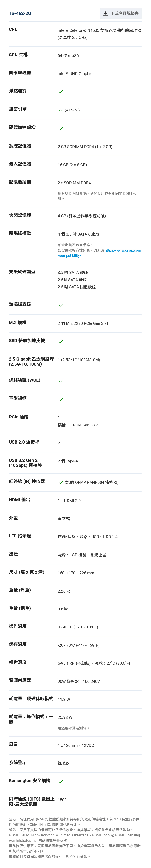The height and width of the screenshot is (868, 151).
Task: Click the 熱插拔支援 checkmark icon
Action: 61,305
